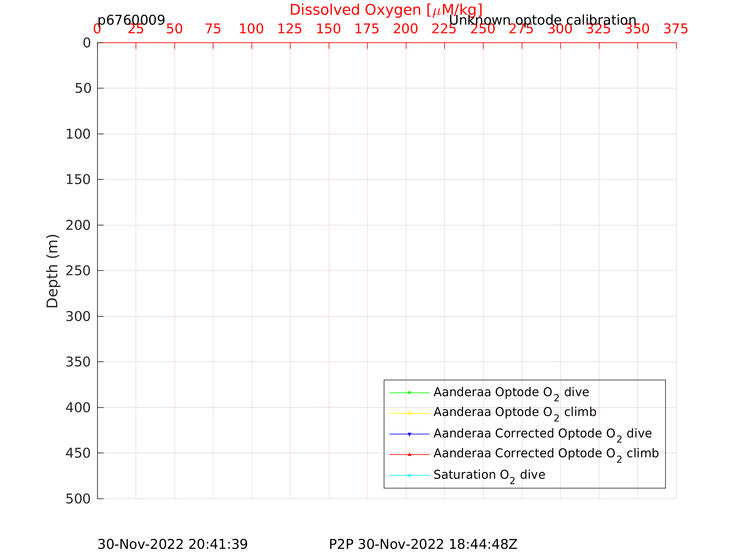This screenshot has width=747, height=560.
Task: Click the oxygen tick label '125'
Action: click(x=290, y=29)
